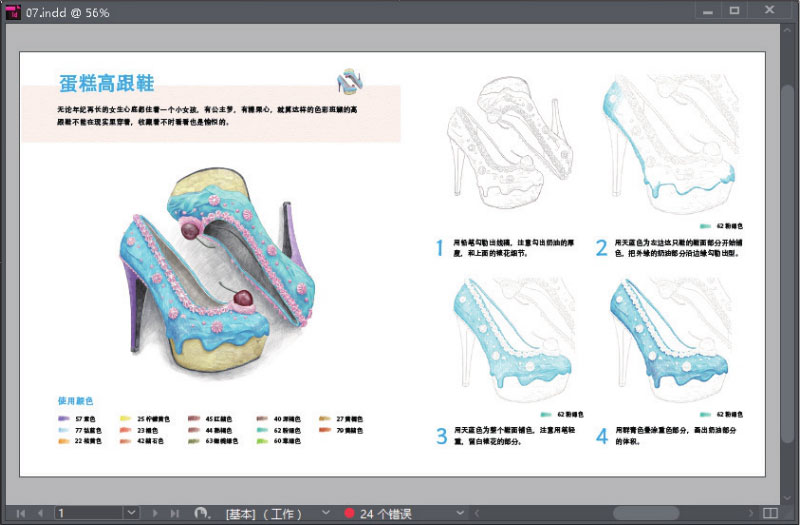Go to previous page arrow
This screenshot has height=525, width=800.
tap(40, 513)
